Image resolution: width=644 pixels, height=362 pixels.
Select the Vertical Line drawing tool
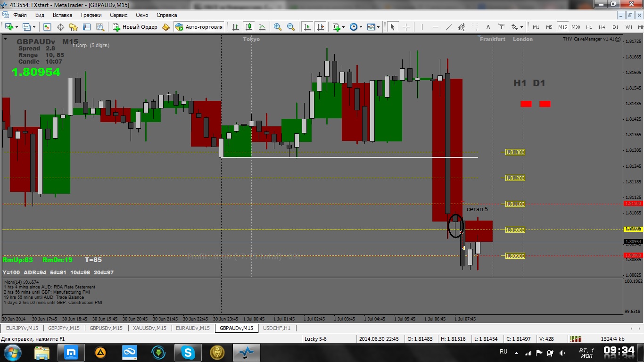[422, 27]
